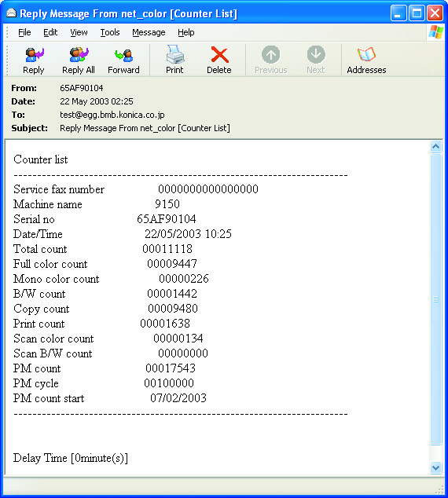The width and height of the screenshot is (448, 498).
Task: Go to the Next message arrow
Action: [316, 55]
